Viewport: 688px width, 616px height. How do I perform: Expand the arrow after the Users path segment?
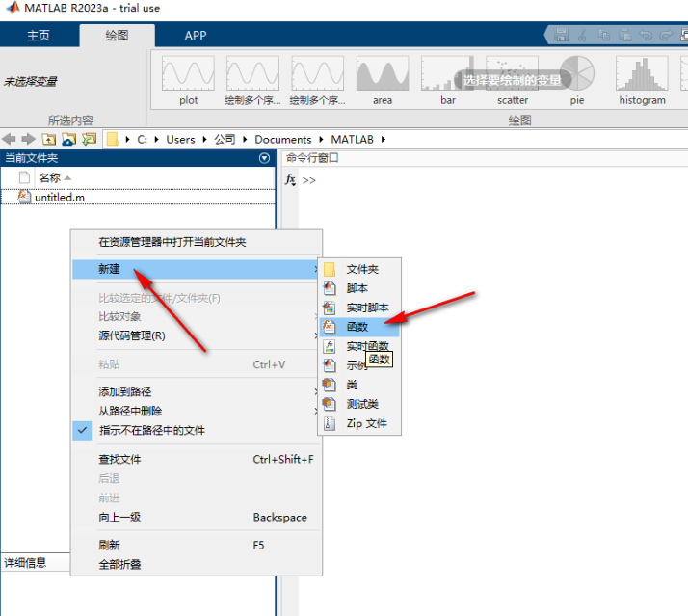coord(204,140)
